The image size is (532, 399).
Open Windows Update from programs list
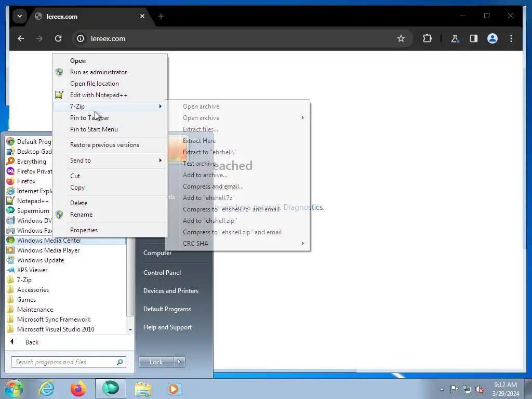tap(65, 260)
